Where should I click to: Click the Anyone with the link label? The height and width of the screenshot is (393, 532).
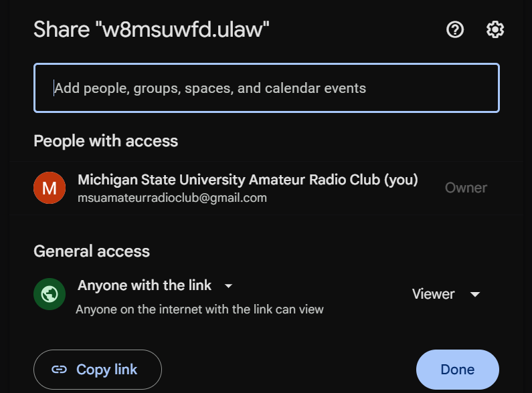[145, 285]
